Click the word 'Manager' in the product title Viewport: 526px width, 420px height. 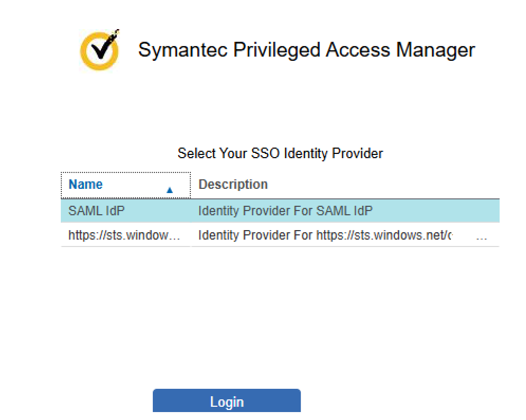click(x=436, y=50)
